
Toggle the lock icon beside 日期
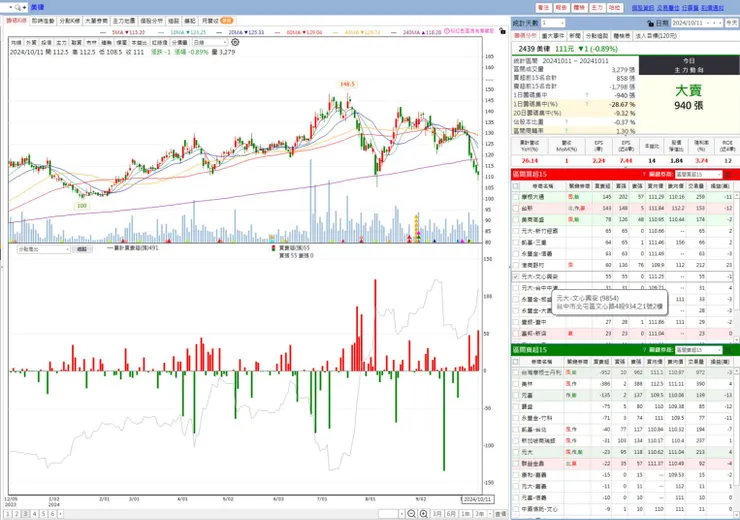(x=650, y=23)
